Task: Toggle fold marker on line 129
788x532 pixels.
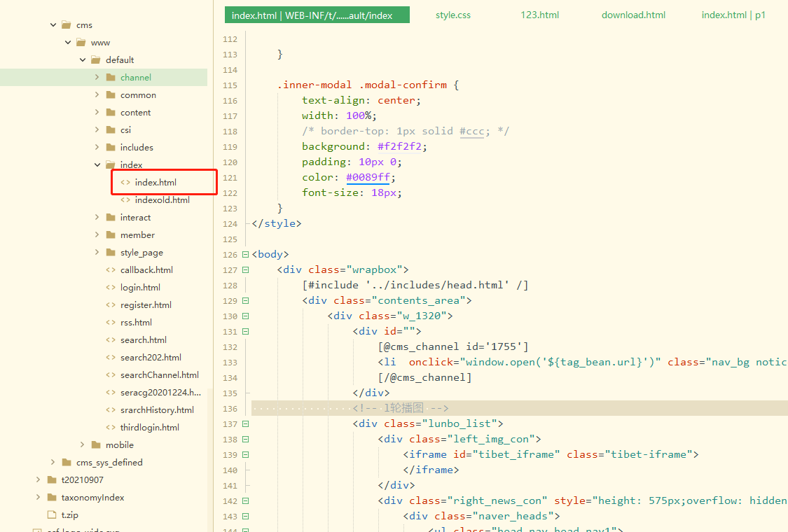Action: (x=245, y=301)
